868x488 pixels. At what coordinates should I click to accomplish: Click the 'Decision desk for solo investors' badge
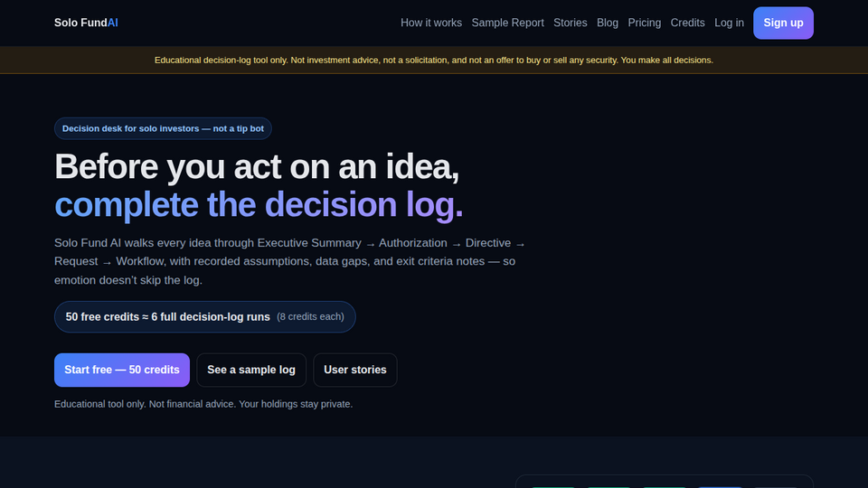click(x=163, y=128)
